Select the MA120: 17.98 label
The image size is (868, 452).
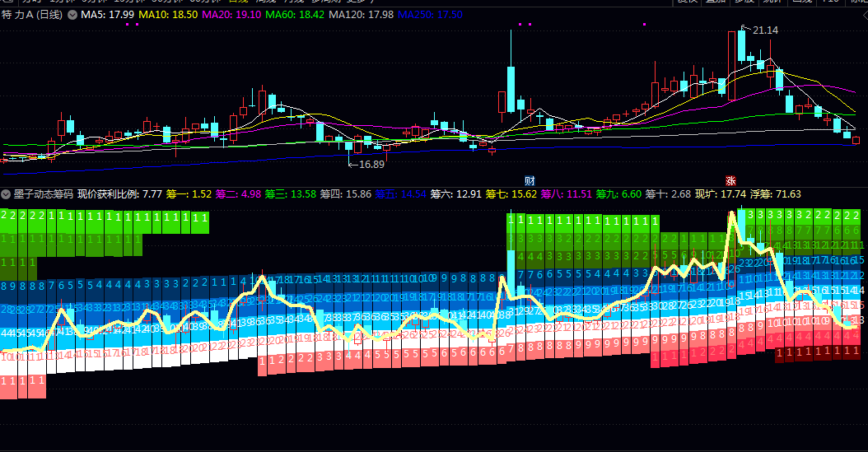click(x=361, y=14)
